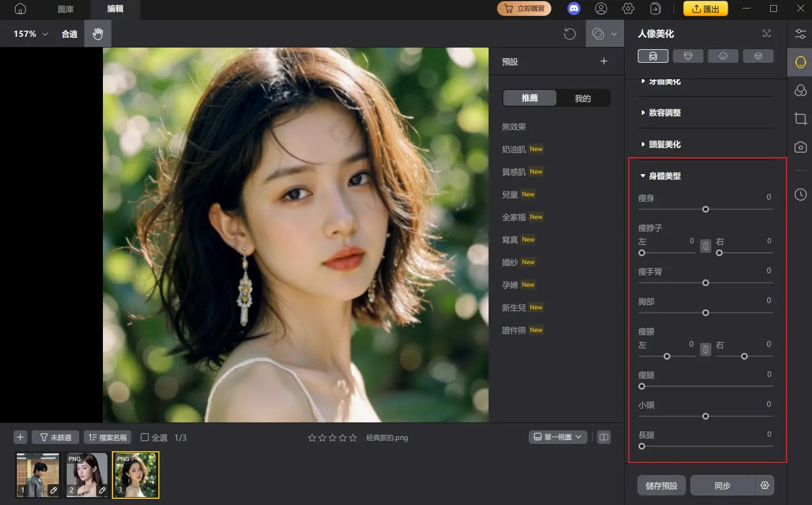Expand the 頭髮美化 section

[x=663, y=144]
